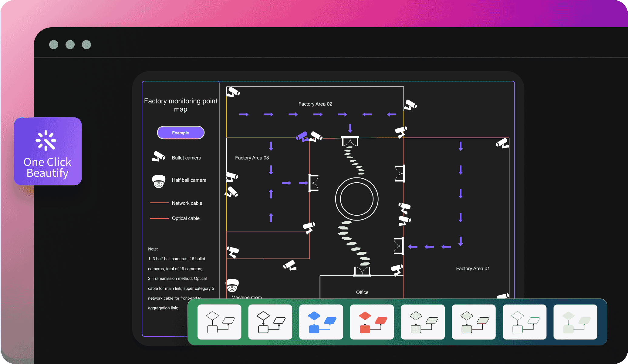Select the double-circle shape in the central hall
This screenshot has width=628, height=364.
(x=357, y=199)
